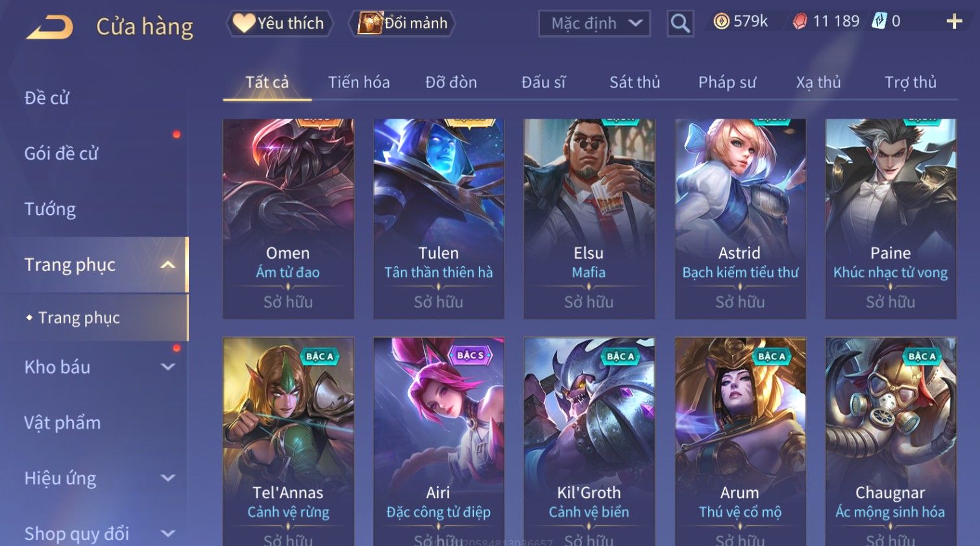Open Yêu thích heart favorites
The image size is (980, 546).
tap(244, 23)
